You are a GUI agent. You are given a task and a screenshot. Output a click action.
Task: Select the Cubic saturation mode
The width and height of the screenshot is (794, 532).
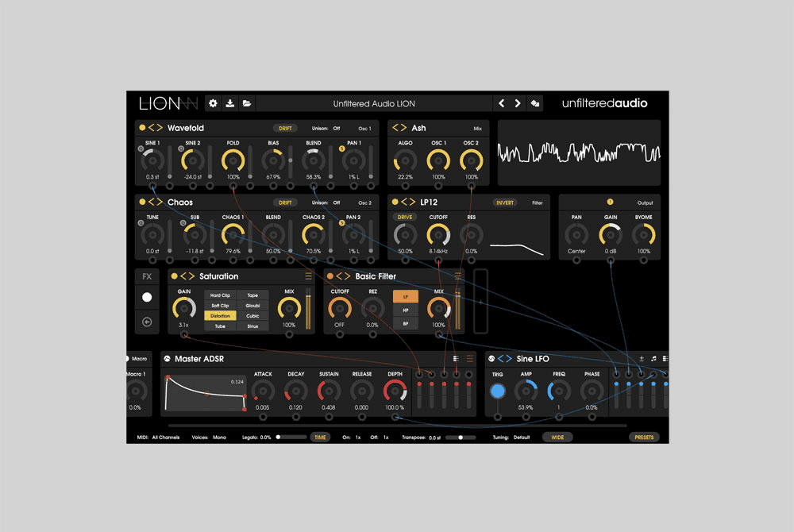pos(252,316)
